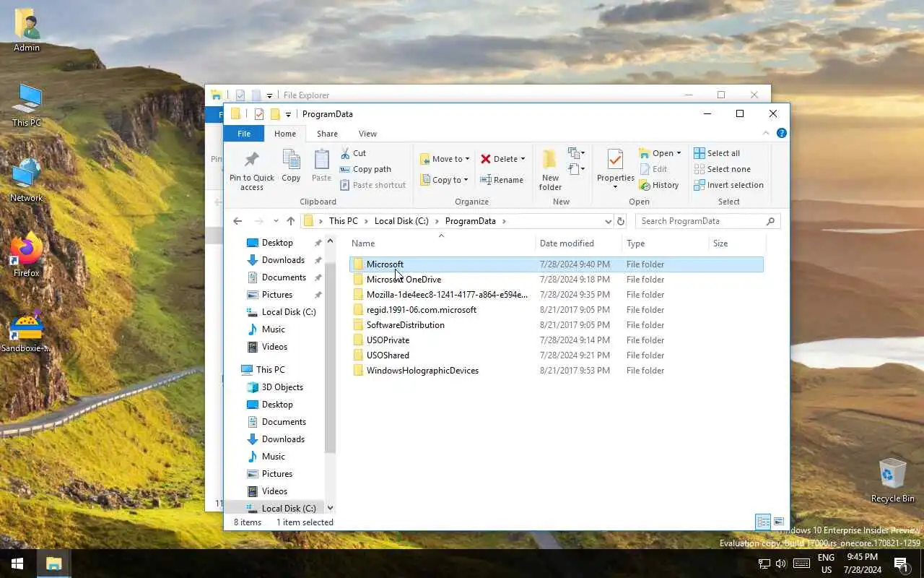Click Invert selection in the ribbon
The image size is (924, 578).
pos(728,185)
